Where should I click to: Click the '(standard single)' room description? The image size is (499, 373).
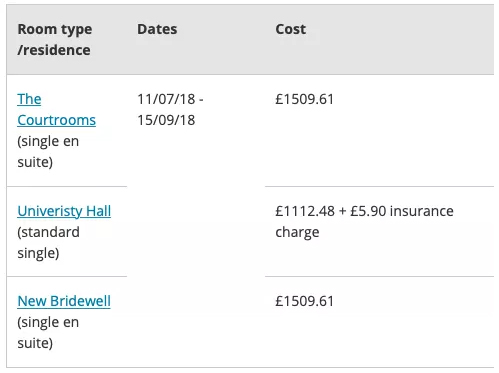point(48,242)
